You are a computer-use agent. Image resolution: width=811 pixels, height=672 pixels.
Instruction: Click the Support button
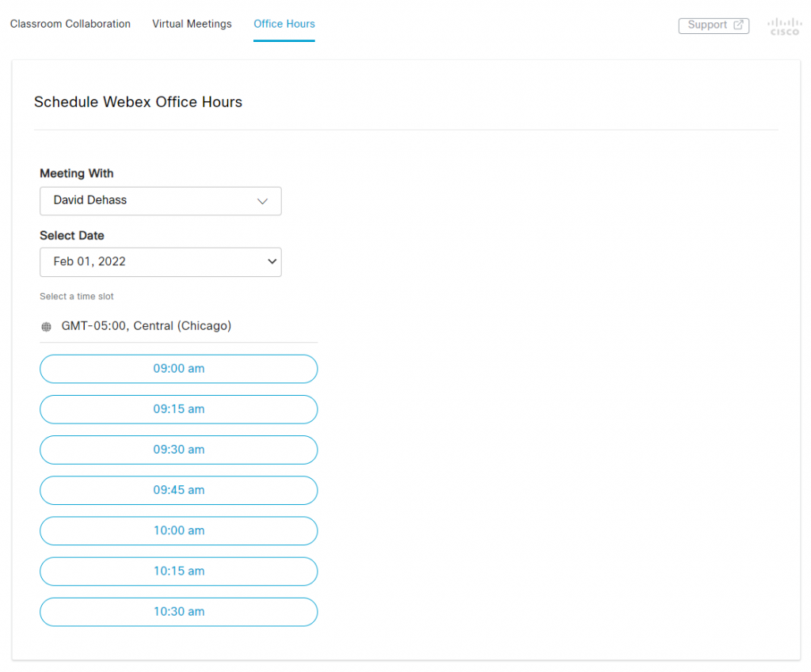714,25
